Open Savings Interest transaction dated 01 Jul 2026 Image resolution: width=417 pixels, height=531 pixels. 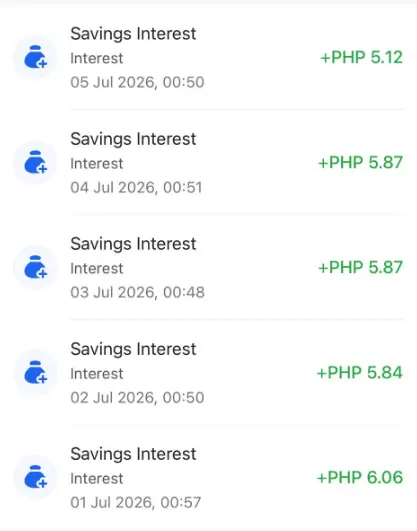208,477
